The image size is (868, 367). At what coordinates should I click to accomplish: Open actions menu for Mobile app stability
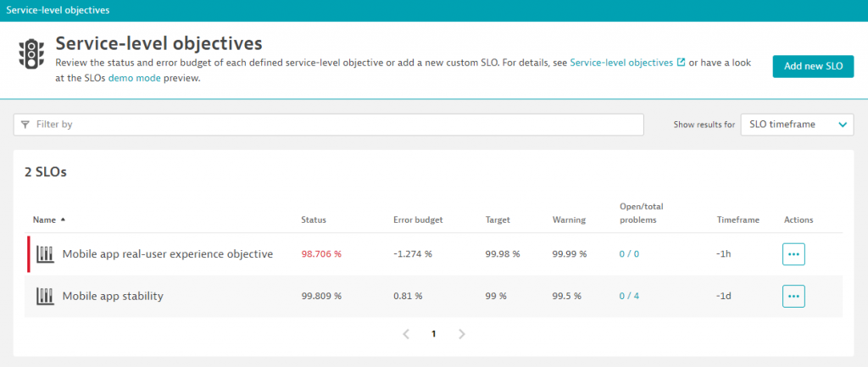(793, 297)
